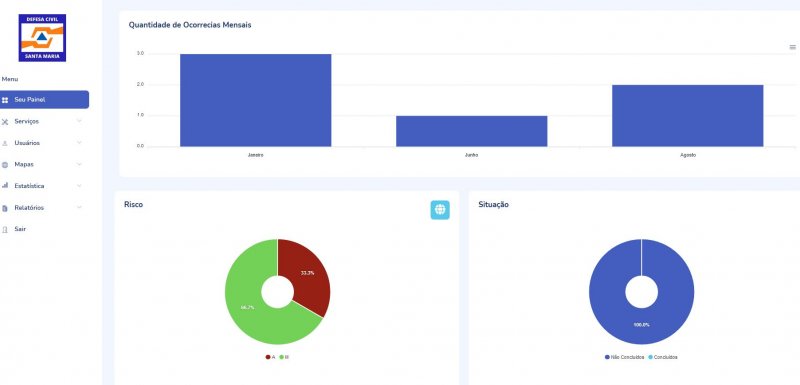Open the Seu Painel dashboard menu item
The height and width of the screenshot is (385, 800).
click(44, 99)
